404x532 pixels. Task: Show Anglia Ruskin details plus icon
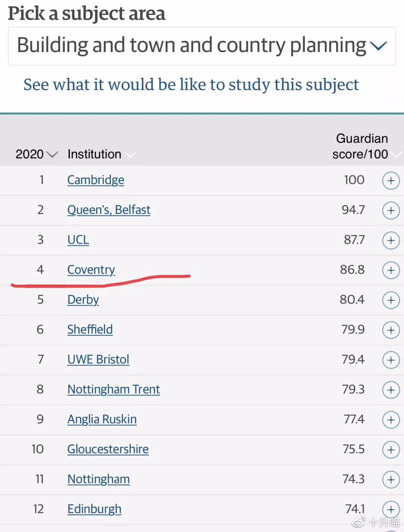tap(391, 420)
